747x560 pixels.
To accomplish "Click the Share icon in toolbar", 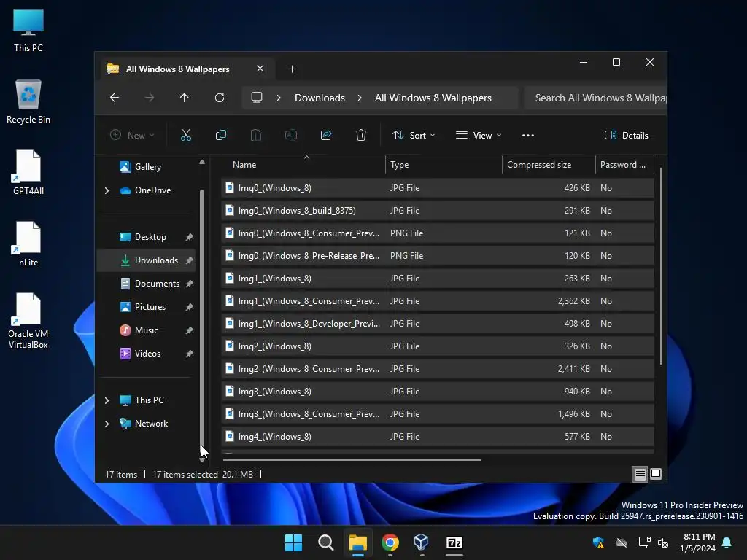I will (x=326, y=135).
